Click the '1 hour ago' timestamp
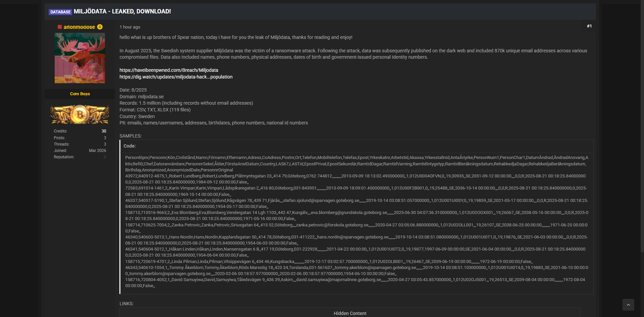 130,27
